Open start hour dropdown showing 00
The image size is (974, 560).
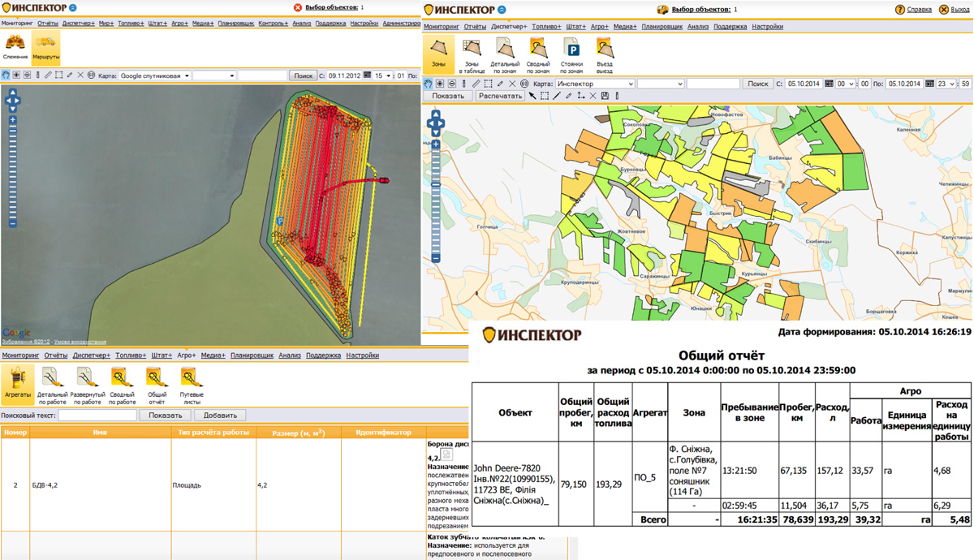(845, 84)
